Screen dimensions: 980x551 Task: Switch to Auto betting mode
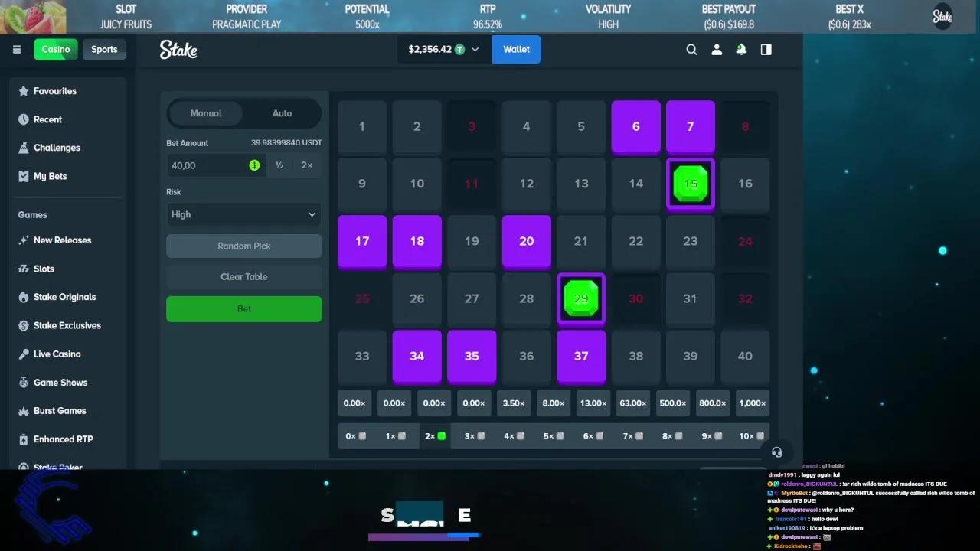pos(282,113)
